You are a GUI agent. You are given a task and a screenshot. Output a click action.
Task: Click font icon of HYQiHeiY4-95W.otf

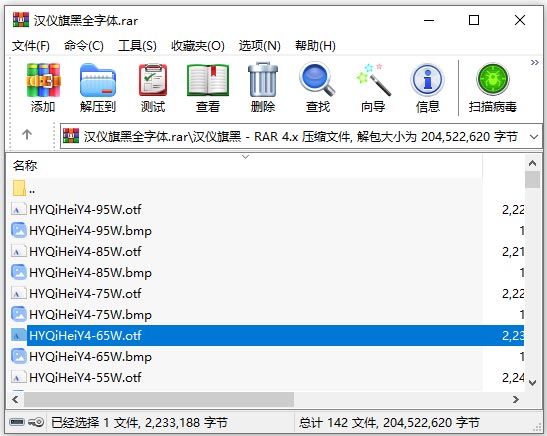pyautogui.click(x=18, y=210)
